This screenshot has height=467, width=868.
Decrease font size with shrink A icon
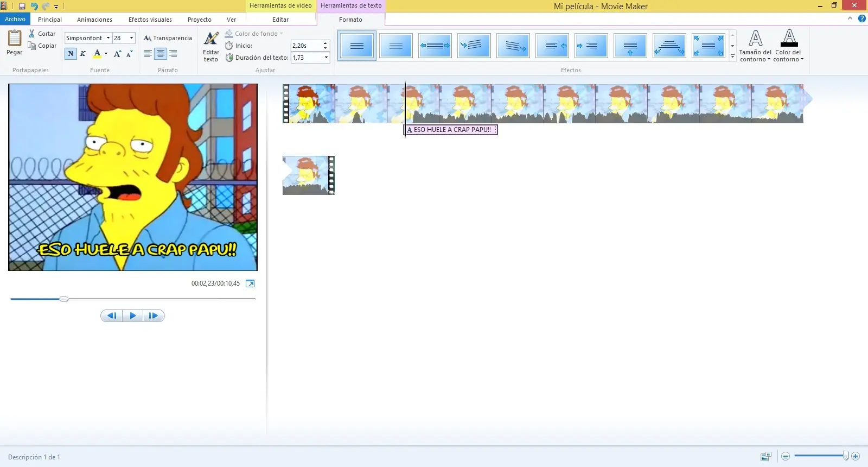[129, 53]
